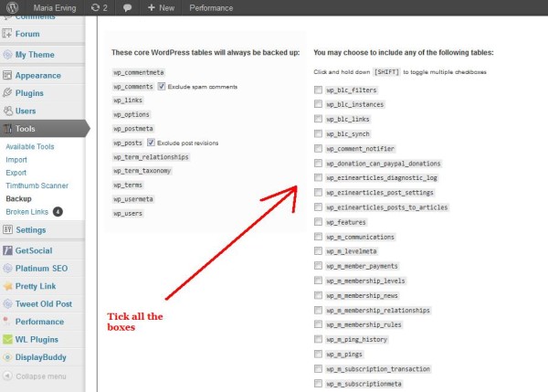
Task: Tick wp_donation_can_paypal_donations checkbox
Action: point(318,163)
